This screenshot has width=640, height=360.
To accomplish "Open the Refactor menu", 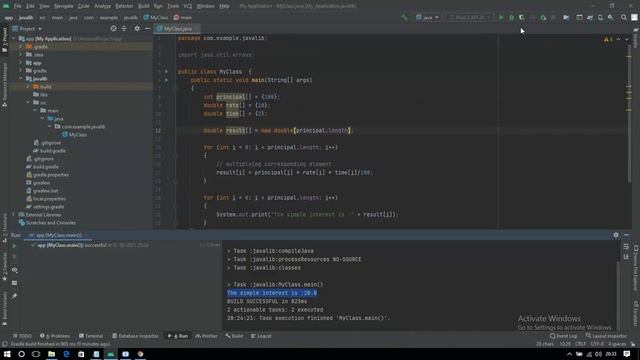I will (x=124, y=6).
